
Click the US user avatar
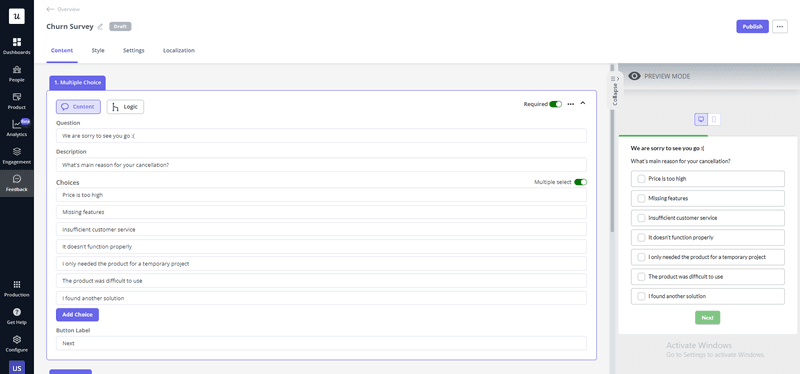click(x=17, y=367)
